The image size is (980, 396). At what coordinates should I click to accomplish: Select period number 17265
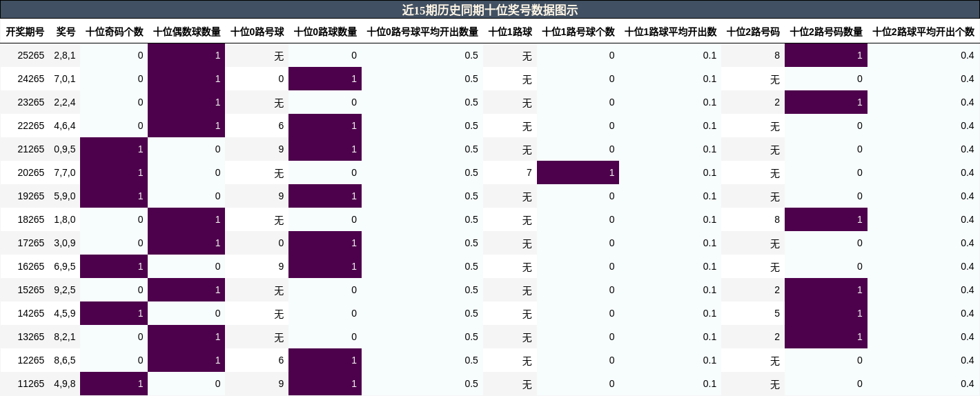point(31,243)
